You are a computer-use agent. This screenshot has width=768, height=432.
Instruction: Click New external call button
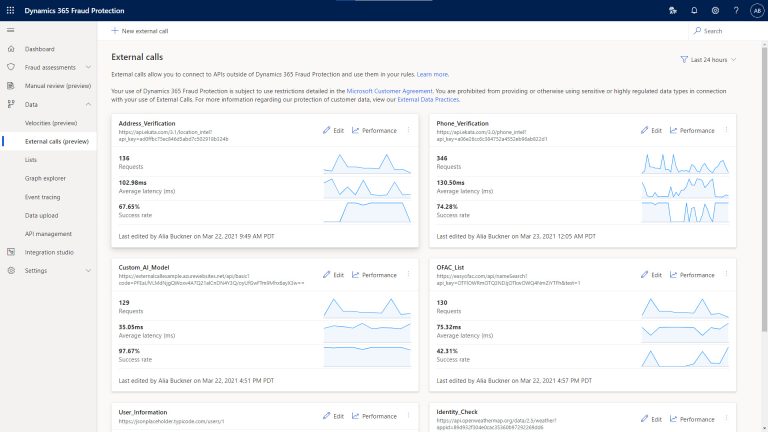140,31
